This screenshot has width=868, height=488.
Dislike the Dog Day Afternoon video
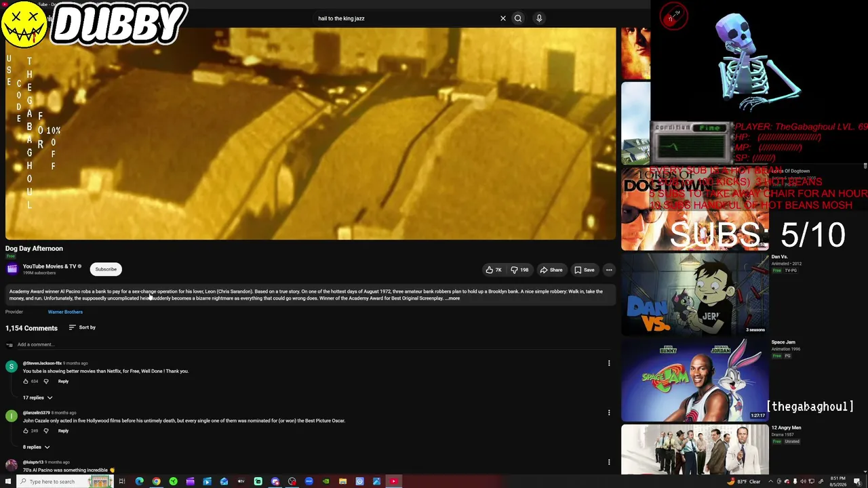(519, 270)
